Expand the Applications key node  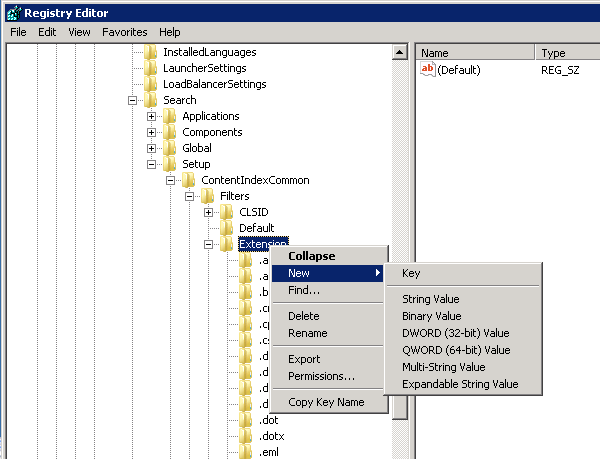click(x=152, y=117)
